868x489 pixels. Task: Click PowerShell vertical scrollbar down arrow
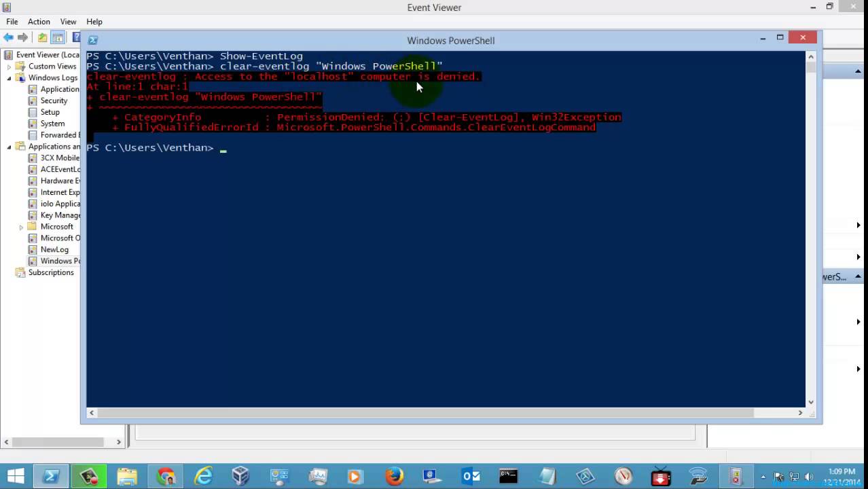point(810,402)
